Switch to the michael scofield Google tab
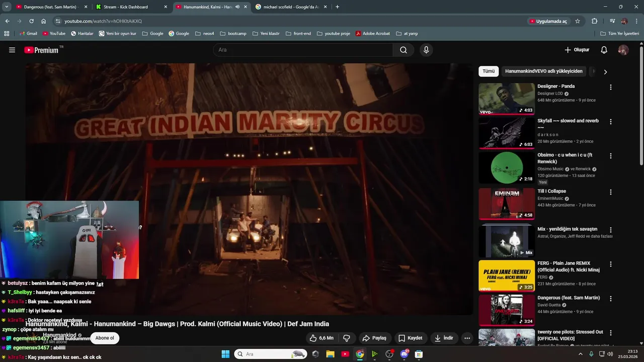Viewport: 644px width, 362px height. 291,7
